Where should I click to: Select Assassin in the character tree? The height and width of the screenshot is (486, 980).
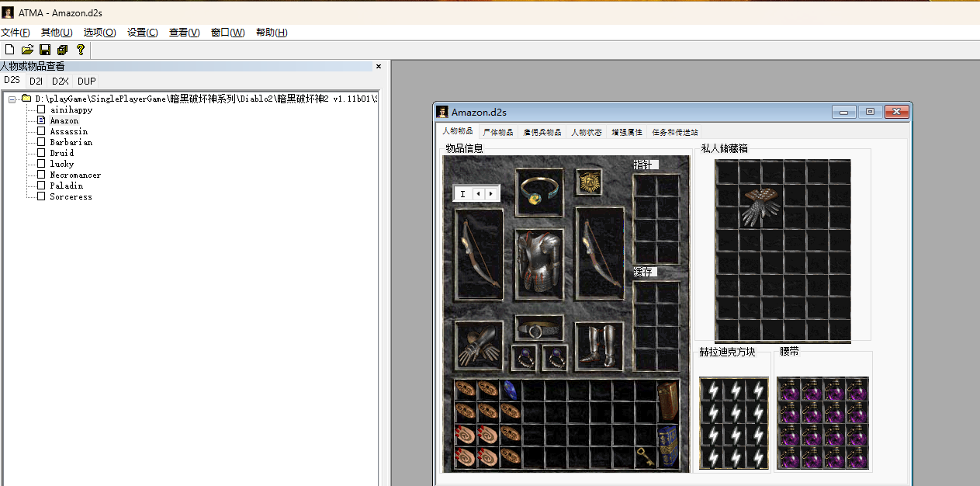click(68, 131)
